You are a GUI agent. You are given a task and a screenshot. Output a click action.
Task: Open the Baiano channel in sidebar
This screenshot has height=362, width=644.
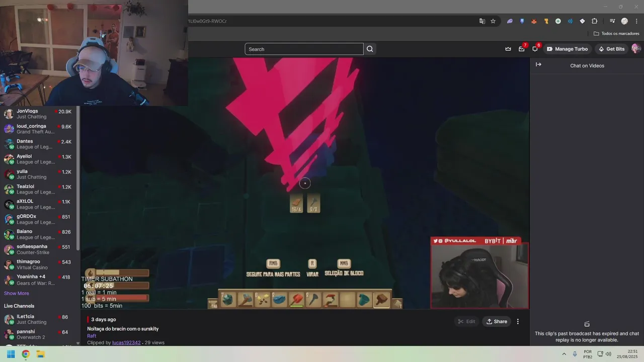pyautogui.click(x=38, y=234)
